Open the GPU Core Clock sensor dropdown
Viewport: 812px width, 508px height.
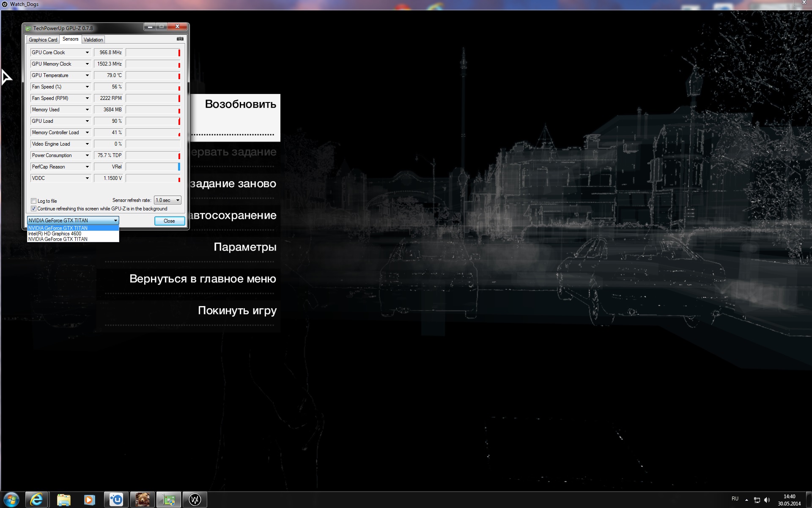click(x=87, y=52)
